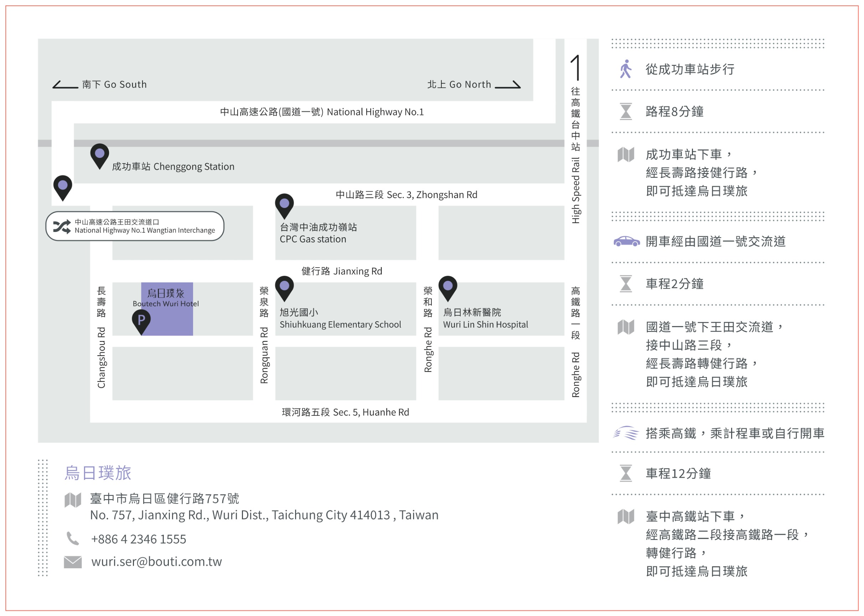Click the envelope email icon
The height and width of the screenshot is (616, 864).
click(73, 562)
